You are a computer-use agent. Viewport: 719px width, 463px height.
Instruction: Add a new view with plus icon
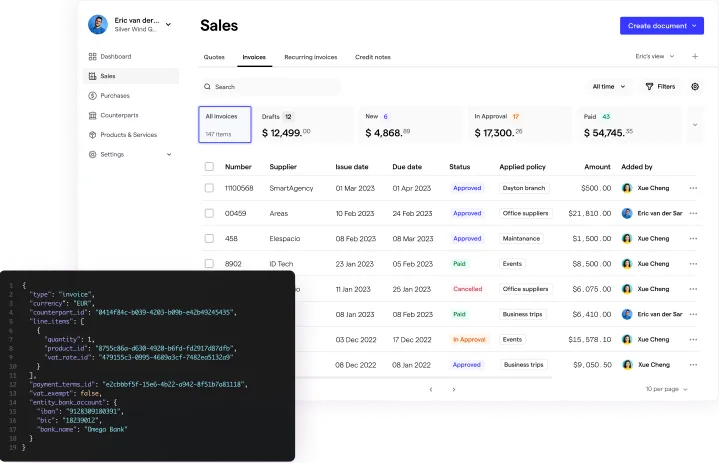click(695, 56)
